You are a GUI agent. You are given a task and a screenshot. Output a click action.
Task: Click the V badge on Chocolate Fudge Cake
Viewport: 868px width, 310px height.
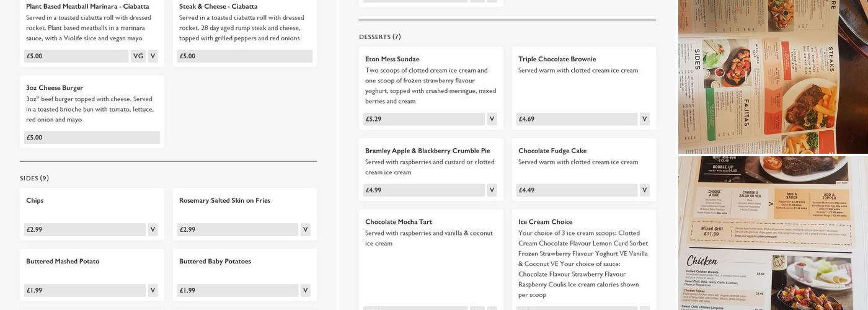click(x=644, y=190)
